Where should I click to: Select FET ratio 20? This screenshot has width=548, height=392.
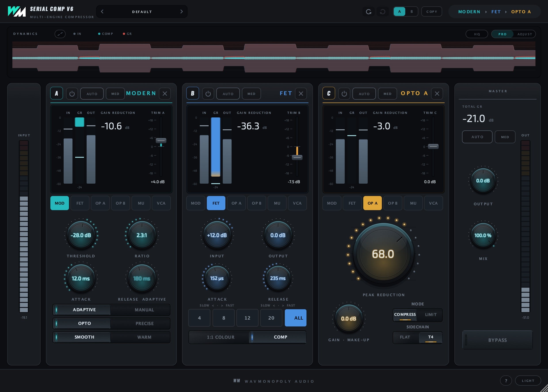[x=271, y=318]
